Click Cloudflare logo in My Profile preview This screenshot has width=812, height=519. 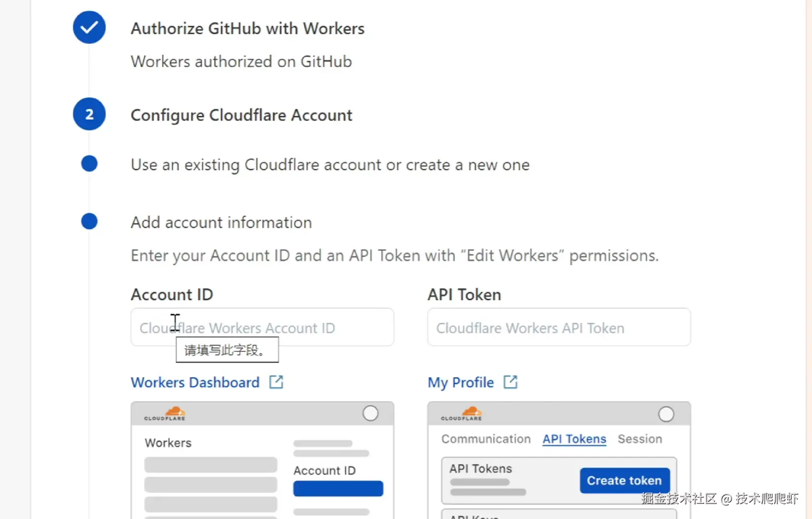(461, 414)
